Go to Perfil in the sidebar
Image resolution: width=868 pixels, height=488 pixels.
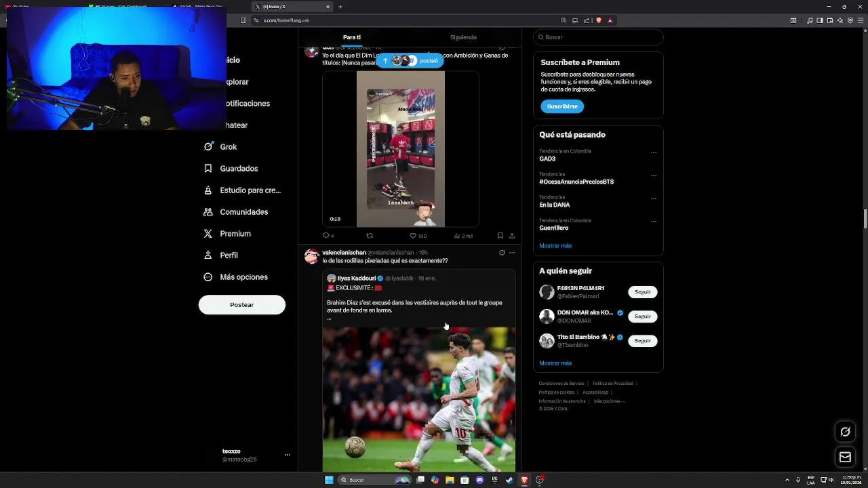pos(220,256)
